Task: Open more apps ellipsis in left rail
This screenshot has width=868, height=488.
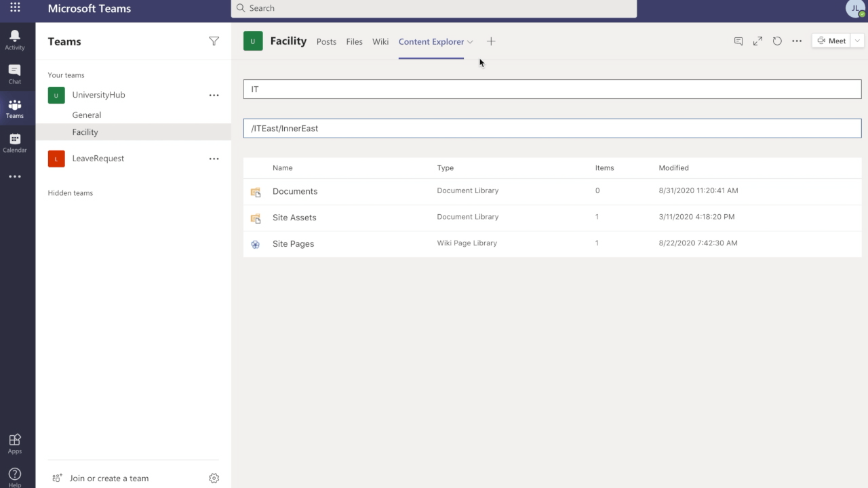Action: (15, 177)
